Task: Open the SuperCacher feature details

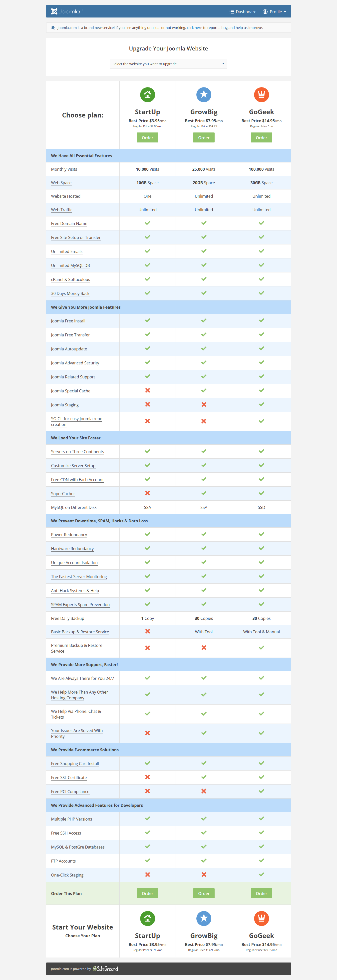Action: point(63,493)
